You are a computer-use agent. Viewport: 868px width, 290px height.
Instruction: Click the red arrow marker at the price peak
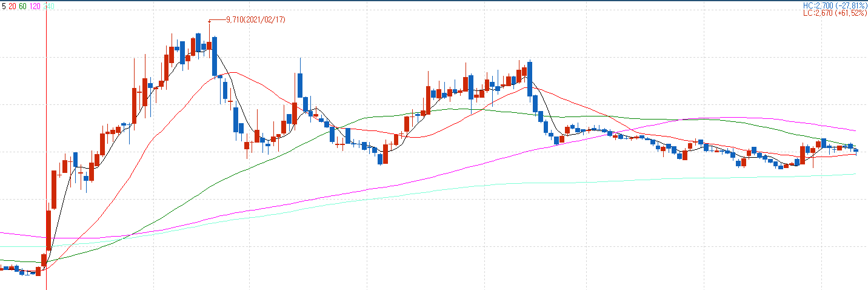point(210,21)
